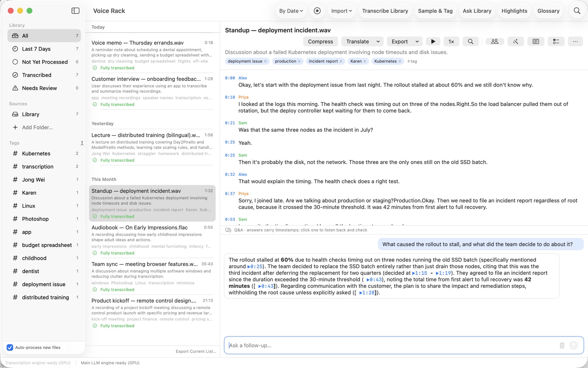The image size is (588, 368).
Task: Clear the Q&A conversation with trash icon
Action: point(562,345)
